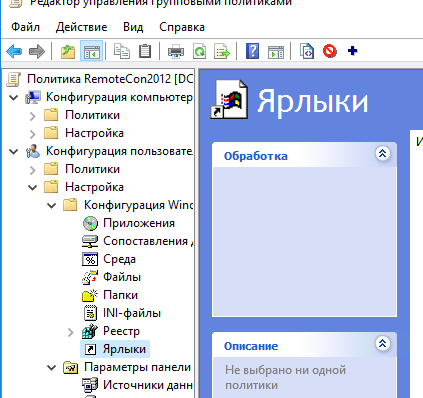Viewport: 423px width, 398px height.
Task: Click the Папки folder-star icon
Action: [90, 295]
